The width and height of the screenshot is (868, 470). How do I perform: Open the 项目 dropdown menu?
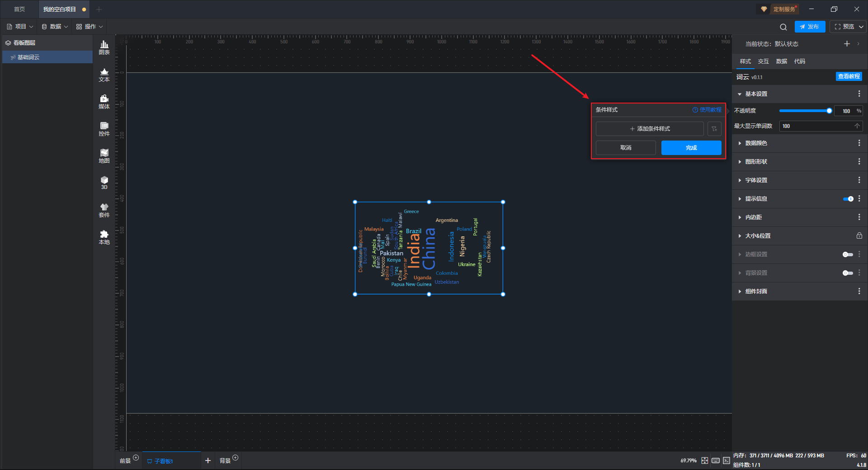click(20, 27)
